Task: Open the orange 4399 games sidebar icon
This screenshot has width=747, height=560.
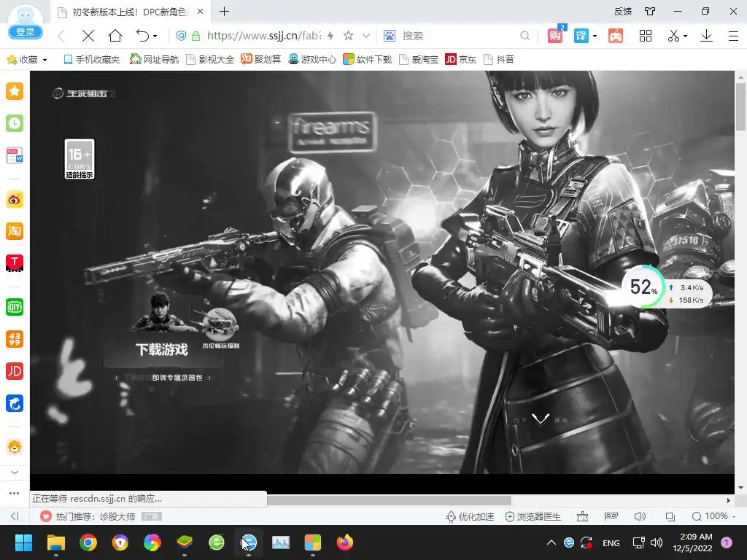Action: (15, 339)
